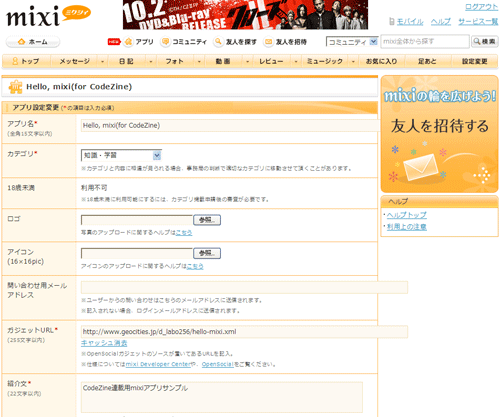Image resolution: width=500 pixels, height=417 pixels.
Task: Select the お気に入り tab
Action: click(382, 61)
